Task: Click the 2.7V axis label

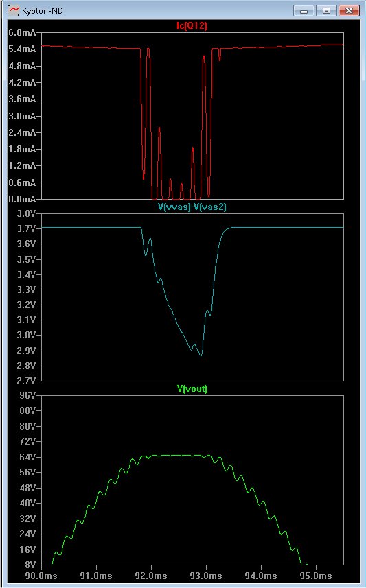Action: click(x=26, y=381)
